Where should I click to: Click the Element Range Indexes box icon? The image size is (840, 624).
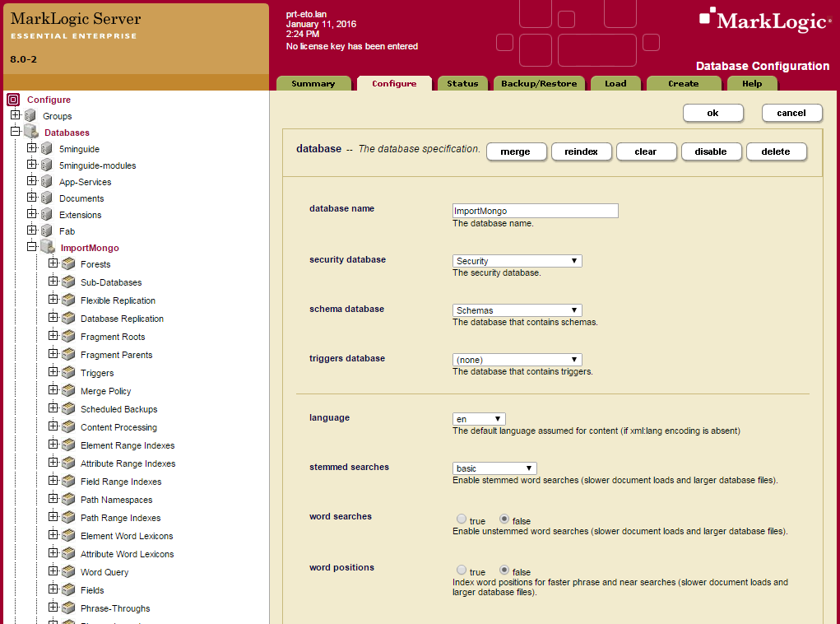point(68,445)
